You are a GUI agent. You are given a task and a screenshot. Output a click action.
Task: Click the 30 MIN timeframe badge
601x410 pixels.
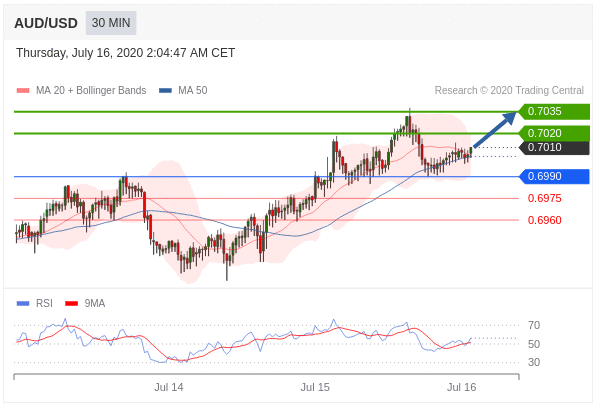pos(111,23)
